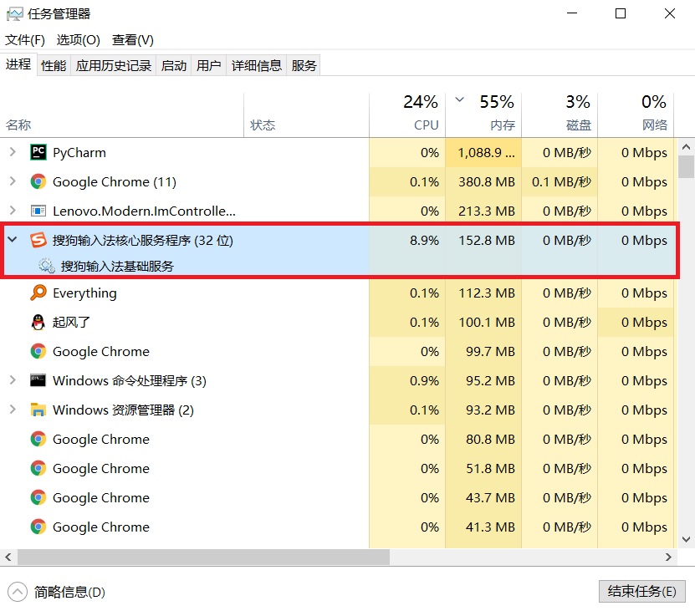Switch to the 启动 tab
The image size is (695, 616).
[x=174, y=65]
